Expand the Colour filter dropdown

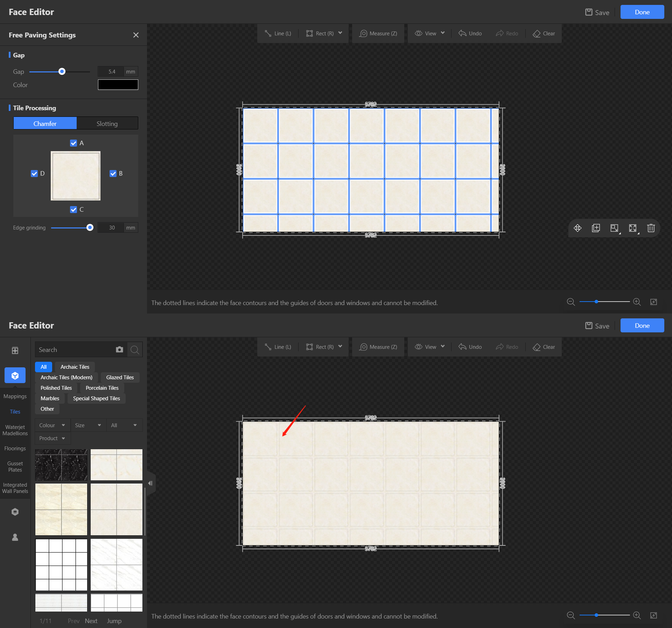52,425
